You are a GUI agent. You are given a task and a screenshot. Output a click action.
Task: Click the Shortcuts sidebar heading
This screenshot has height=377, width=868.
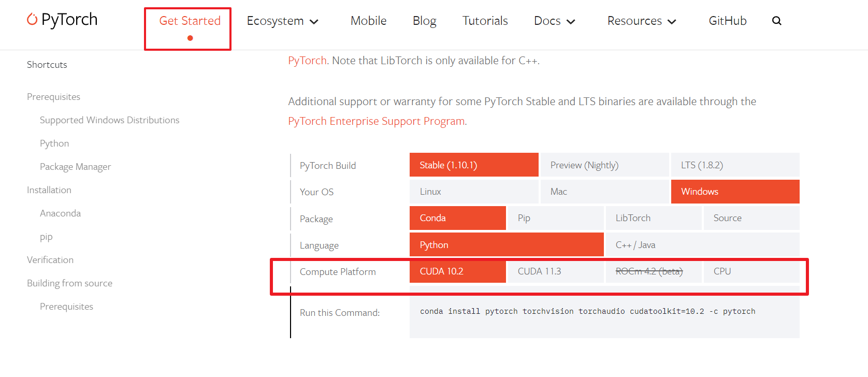click(x=47, y=65)
